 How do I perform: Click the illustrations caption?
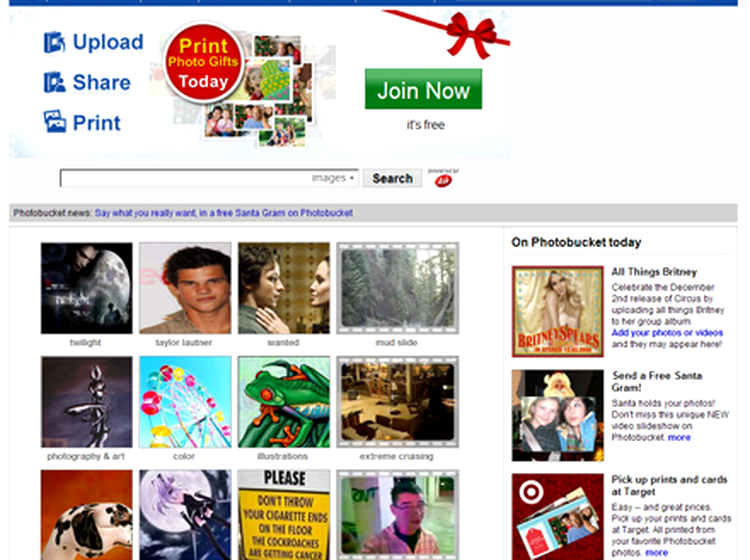coord(283,456)
